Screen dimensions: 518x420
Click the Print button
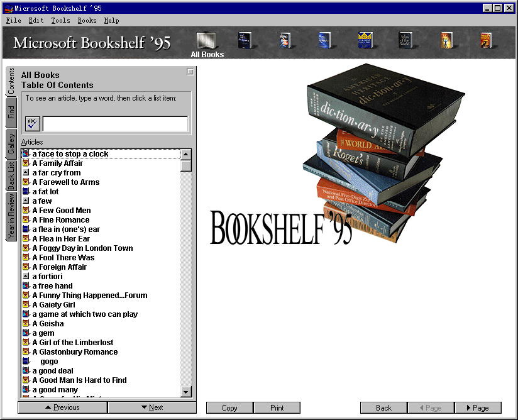tap(277, 408)
